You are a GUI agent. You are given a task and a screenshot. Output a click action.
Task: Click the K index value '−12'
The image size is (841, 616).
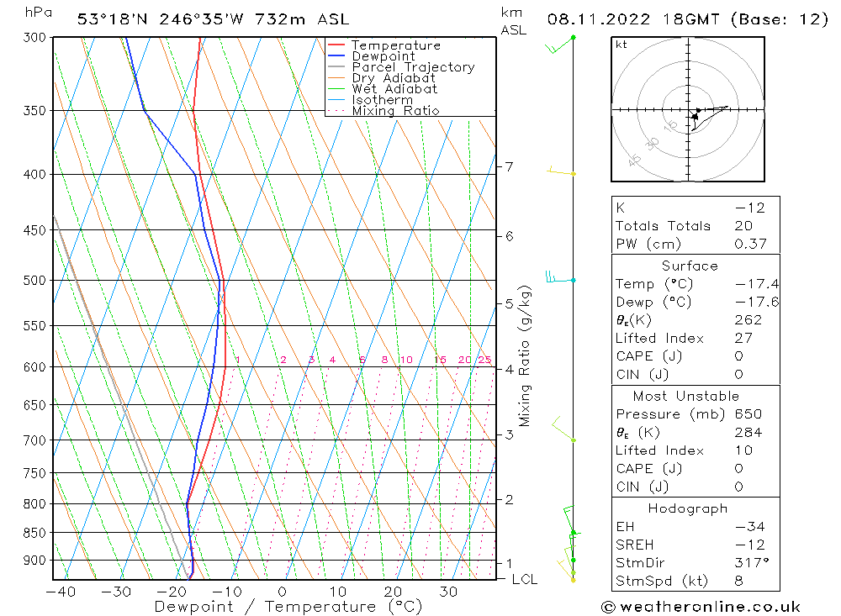point(749,208)
